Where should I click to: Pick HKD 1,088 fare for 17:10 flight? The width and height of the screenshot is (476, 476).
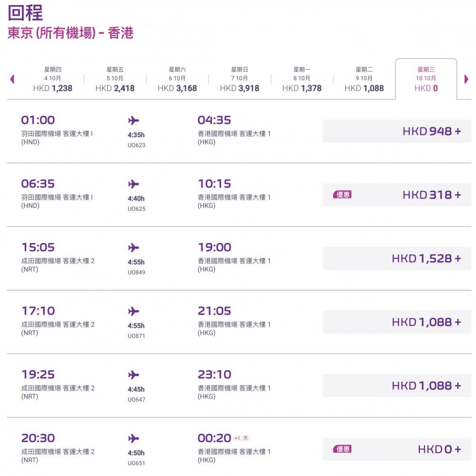[397, 322]
